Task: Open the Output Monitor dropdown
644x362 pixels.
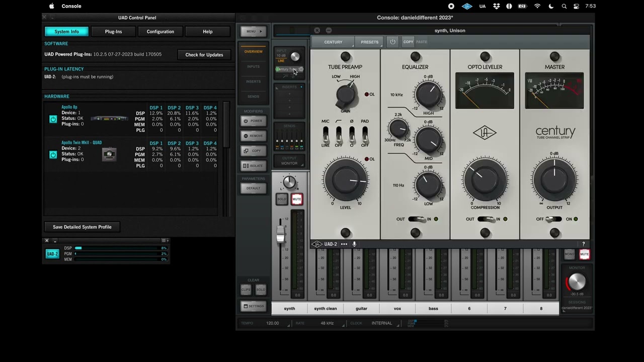Action: point(289,161)
